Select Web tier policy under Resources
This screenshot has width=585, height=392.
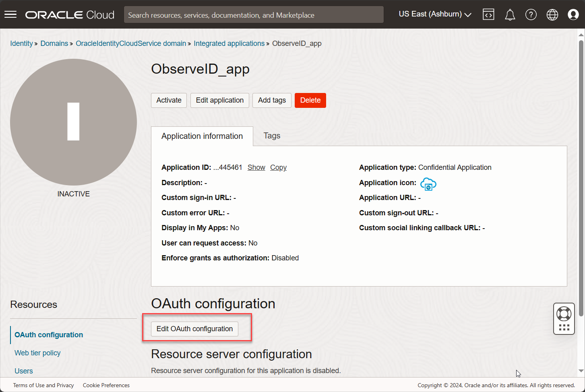point(37,353)
